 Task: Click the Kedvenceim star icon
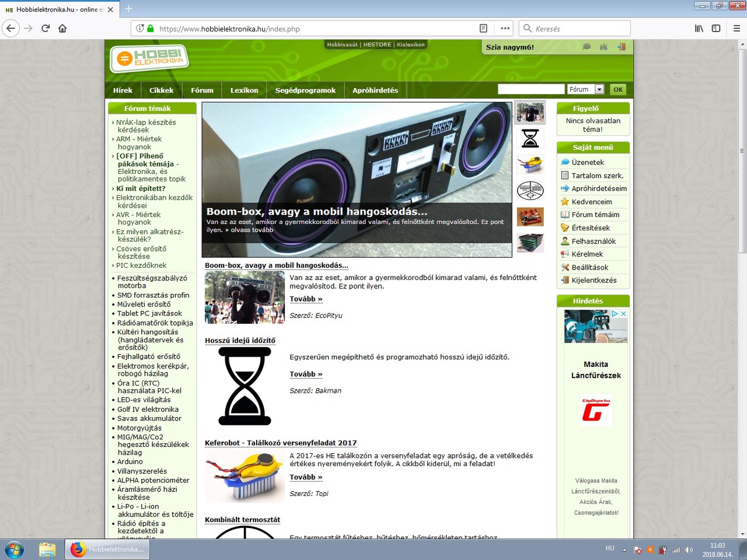point(565,202)
